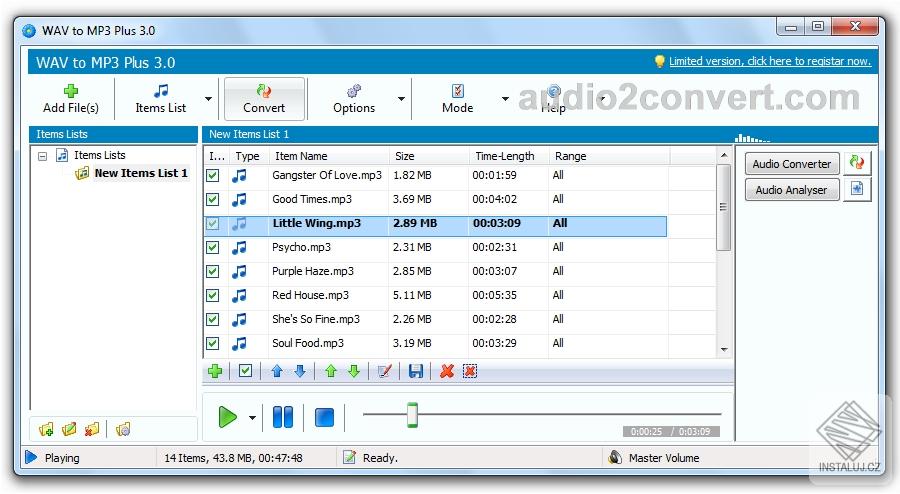Viewport: 900px width, 494px height.
Task: Click the Ready status notepad icon
Action: pyautogui.click(x=349, y=457)
